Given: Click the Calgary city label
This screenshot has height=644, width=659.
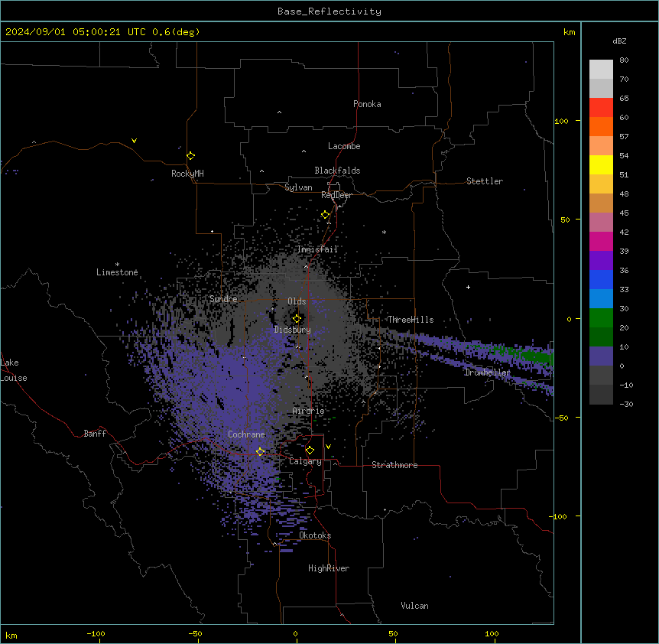Looking at the screenshot, I should 305,461.
